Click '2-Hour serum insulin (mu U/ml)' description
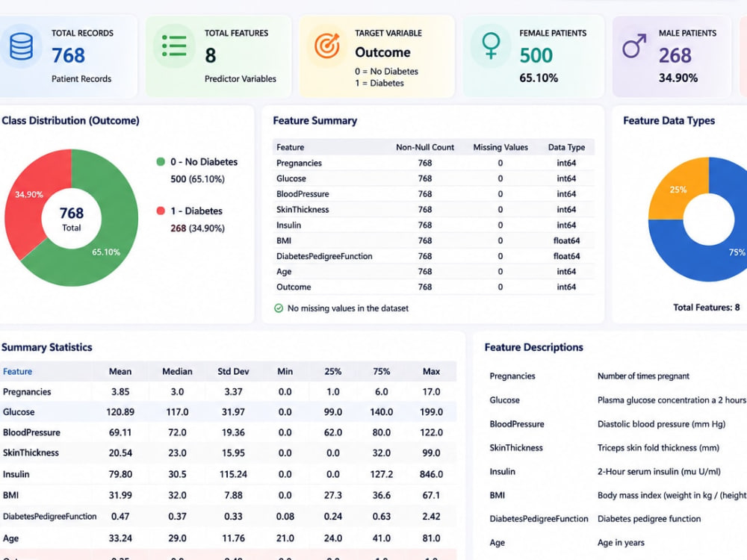The height and width of the screenshot is (560, 747). 659,471
